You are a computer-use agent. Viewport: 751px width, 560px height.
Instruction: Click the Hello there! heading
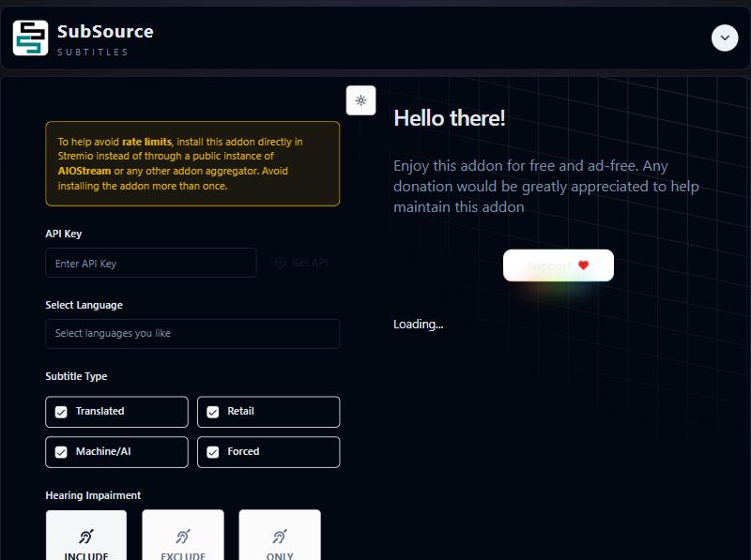click(450, 118)
